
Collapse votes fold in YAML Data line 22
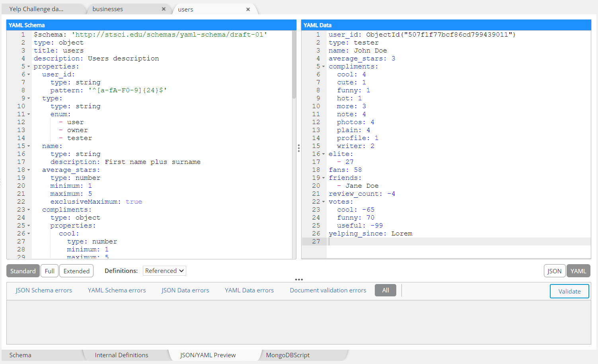(323, 202)
